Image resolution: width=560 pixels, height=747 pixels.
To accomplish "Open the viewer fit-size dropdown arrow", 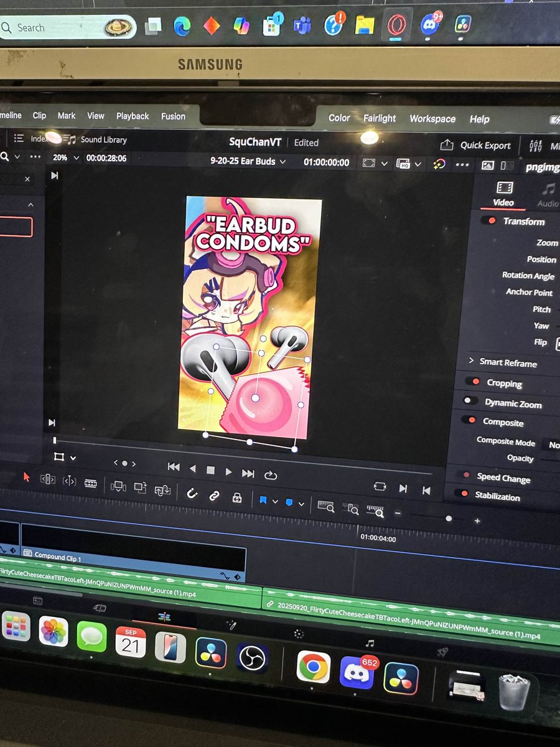I will pyautogui.click(x=385, y=163).
